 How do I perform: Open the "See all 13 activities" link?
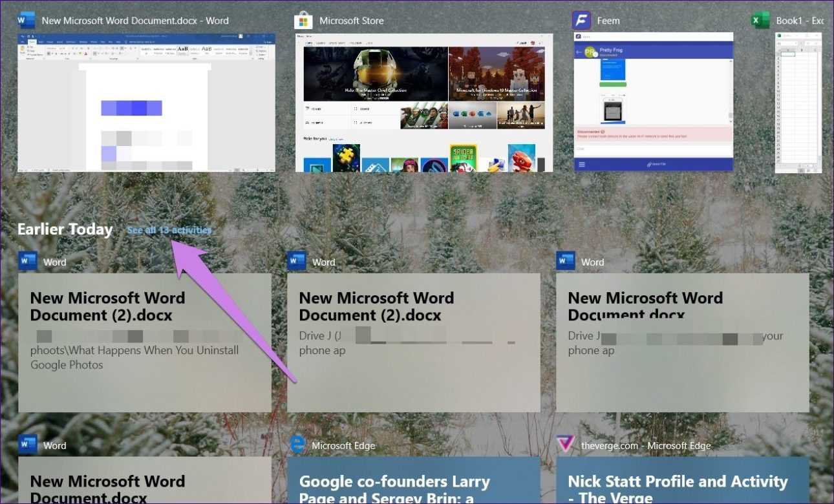click(169, 230)
